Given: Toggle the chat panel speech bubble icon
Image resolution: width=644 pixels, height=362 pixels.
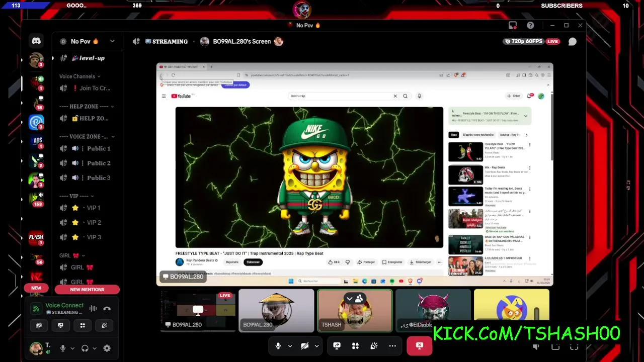Looking at the screenshot, I should (x=572, y=42).
